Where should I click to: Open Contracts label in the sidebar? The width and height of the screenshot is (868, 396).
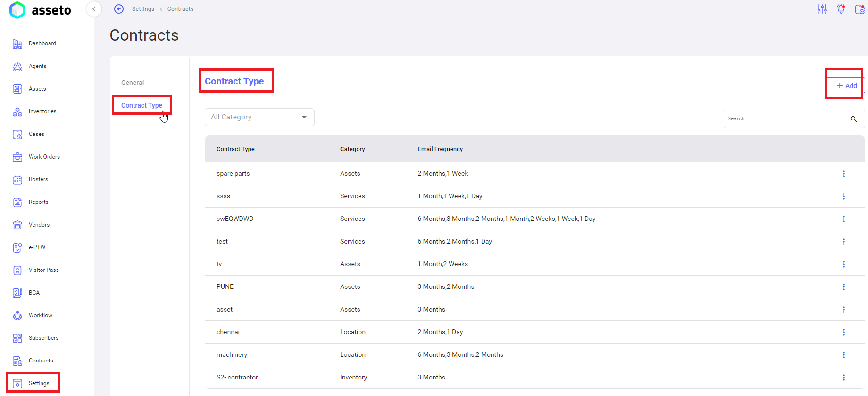pyautogui.click(x=41, y=361)
